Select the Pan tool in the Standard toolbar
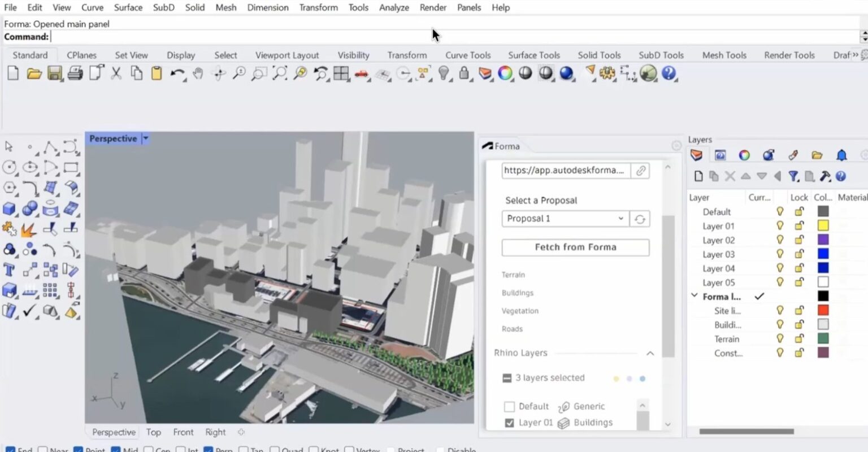868x452 pixels. pos(199,73)
